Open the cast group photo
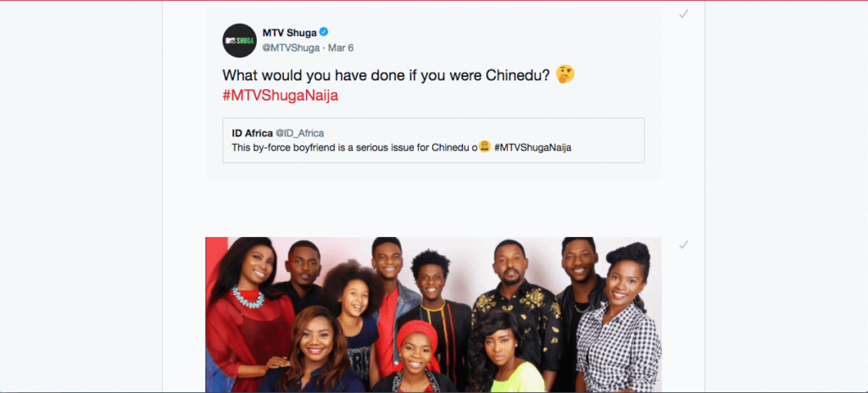Viewport: 868px width, 393px height. [433, 315]
